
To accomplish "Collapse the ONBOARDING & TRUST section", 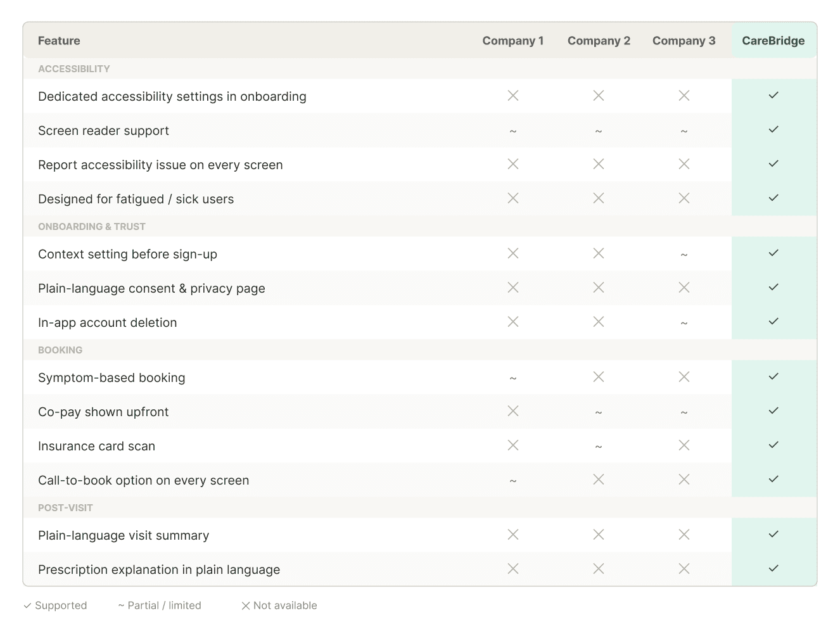I will 92,226.
